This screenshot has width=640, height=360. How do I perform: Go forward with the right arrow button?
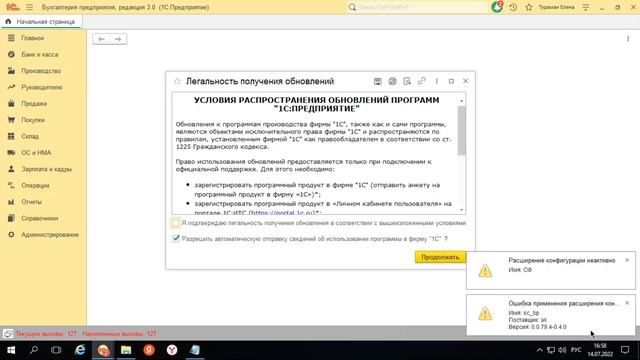[118, 39]
